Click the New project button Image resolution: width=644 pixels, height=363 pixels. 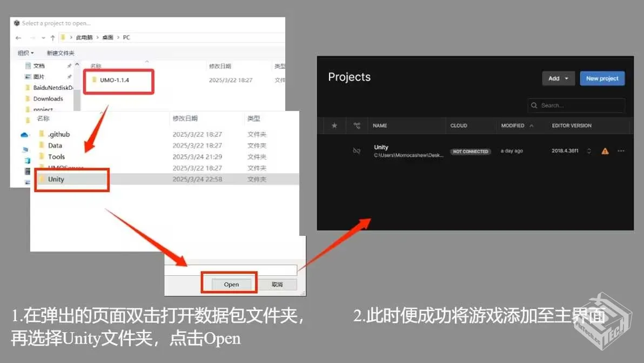pyautogui.click(x=602, y=78)
